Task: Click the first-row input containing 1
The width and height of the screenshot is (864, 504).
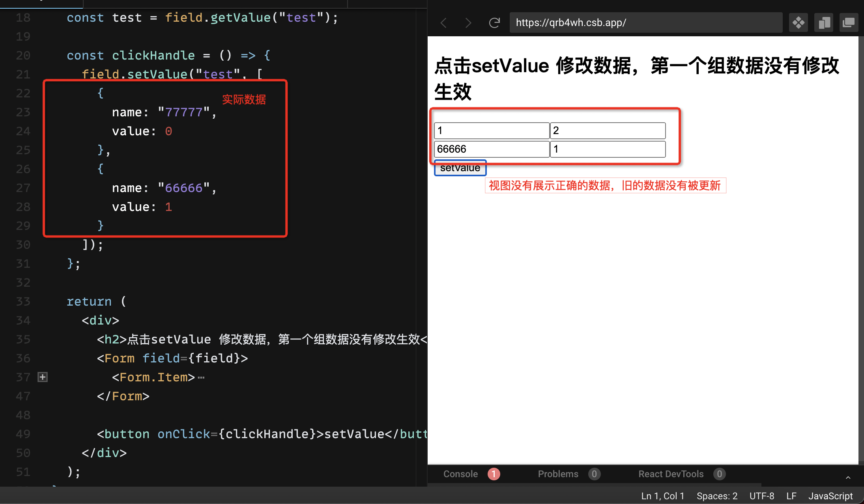Action: [x=492, y=131]
